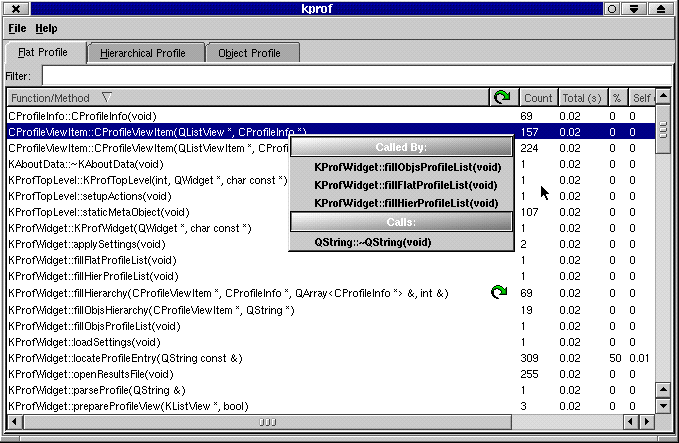This screenshot has height=443, width=679.
Task: Click the vertical scrollbar up arrow at top
Action: pyautogui.click(x=663, y=96)
